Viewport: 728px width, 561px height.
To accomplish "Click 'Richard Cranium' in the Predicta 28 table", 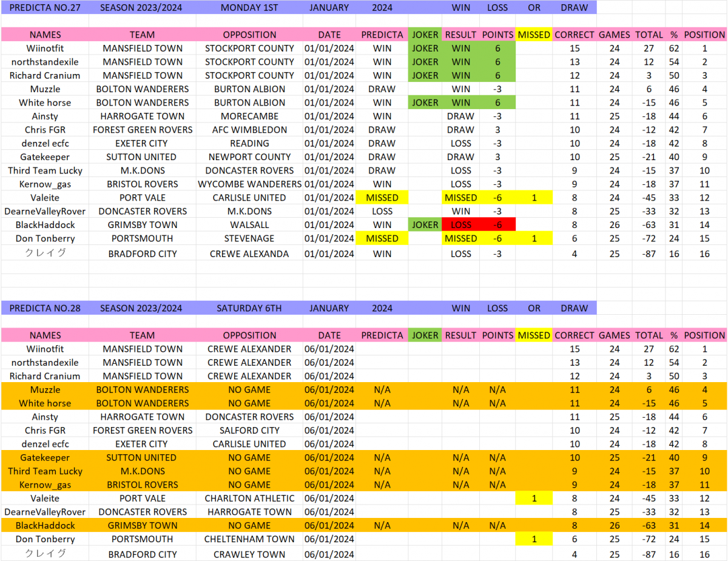I will click(x=45, y=376).
